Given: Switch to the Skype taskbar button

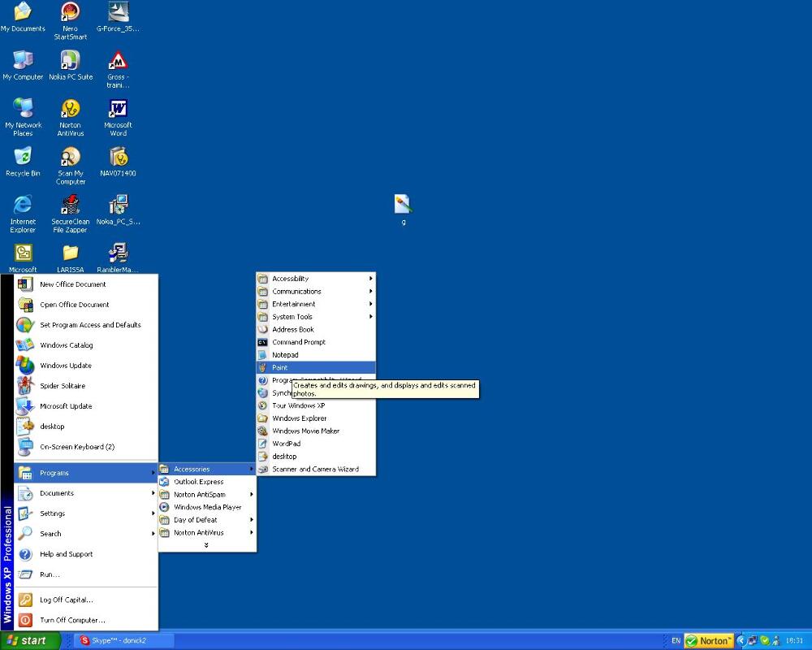Looking at the screenshot, I should [123, 641].
